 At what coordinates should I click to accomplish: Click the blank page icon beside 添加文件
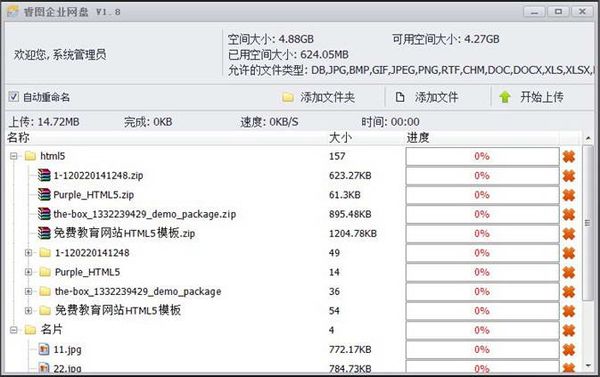400,97
